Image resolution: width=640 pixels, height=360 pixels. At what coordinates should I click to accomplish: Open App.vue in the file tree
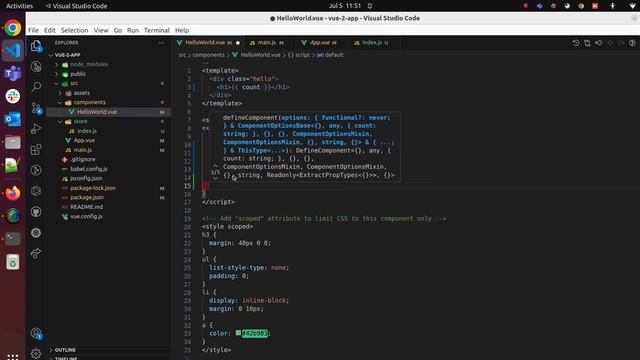(x=108, y=140)
